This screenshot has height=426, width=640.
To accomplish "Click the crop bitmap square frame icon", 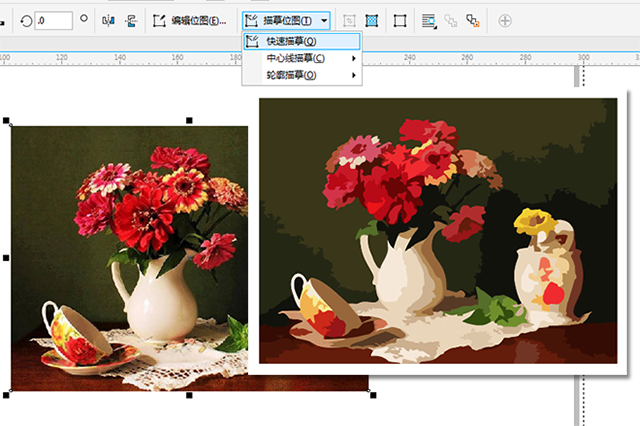I will point(400,20).
